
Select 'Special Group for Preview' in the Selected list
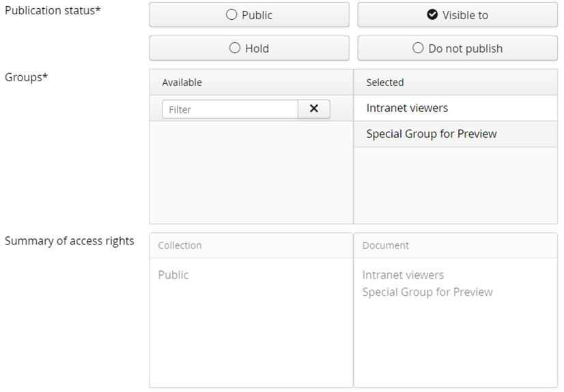[431, 134]
